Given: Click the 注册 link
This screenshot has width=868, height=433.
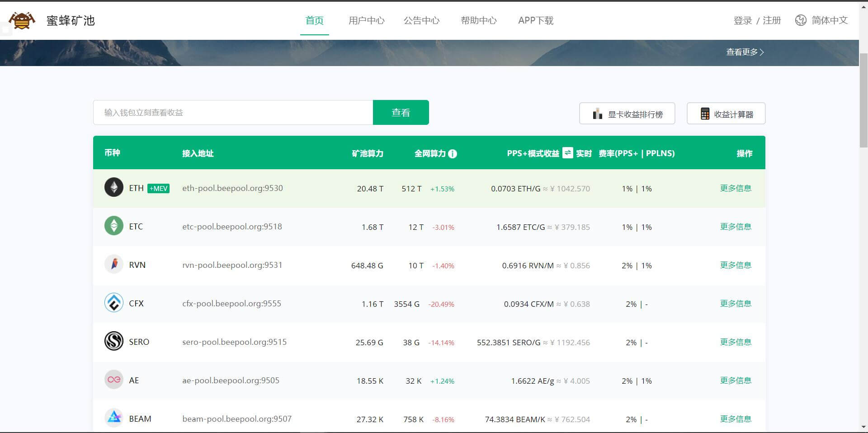Looking at the screenshot, I should pos(772,20).
